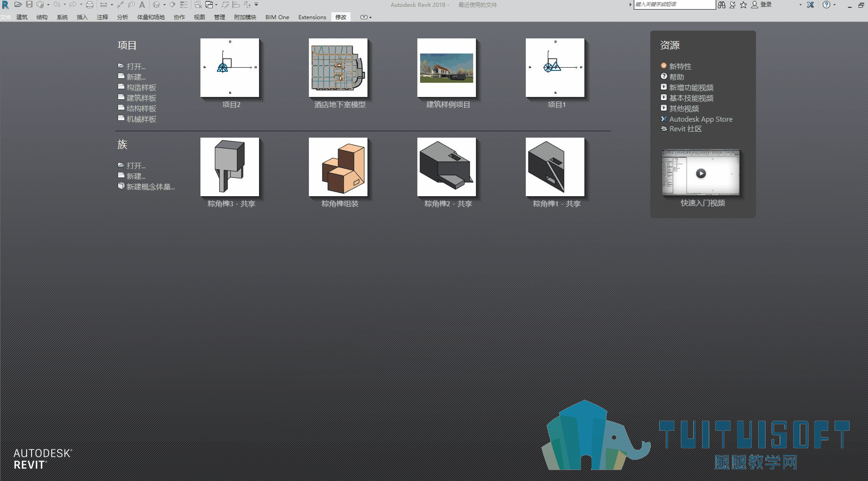The height and width of the screenshot is (481, 868).
Task: Expand the Redo history dropdown arrow
Action: pos(81,5)
